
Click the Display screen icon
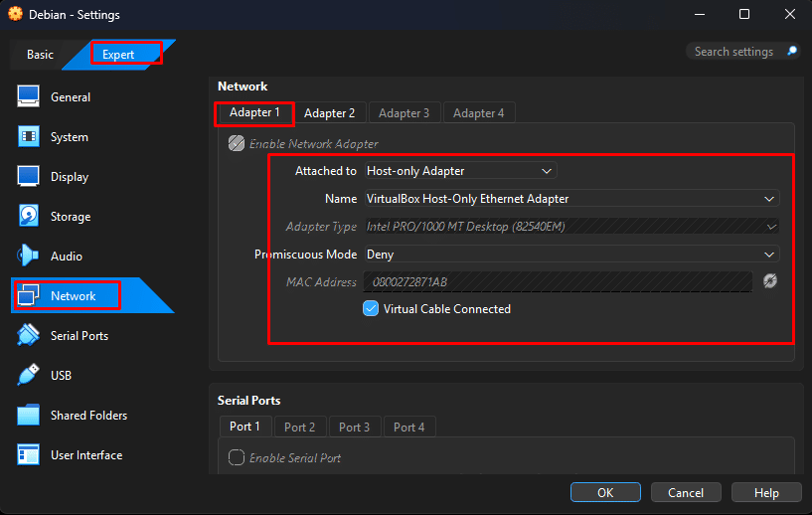28,177
